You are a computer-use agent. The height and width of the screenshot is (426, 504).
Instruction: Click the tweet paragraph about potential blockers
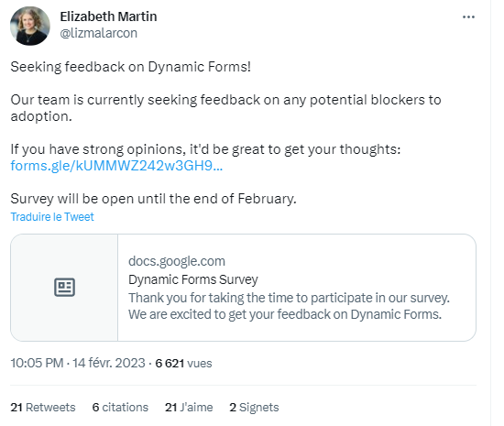click(225, 108)
